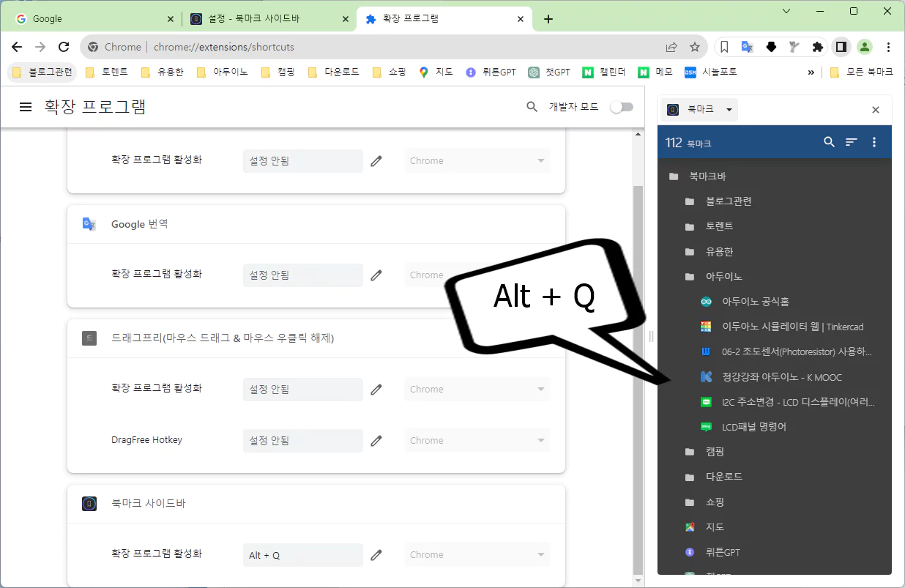Click the extensions page vertical scrollbar

coord(638,379)
